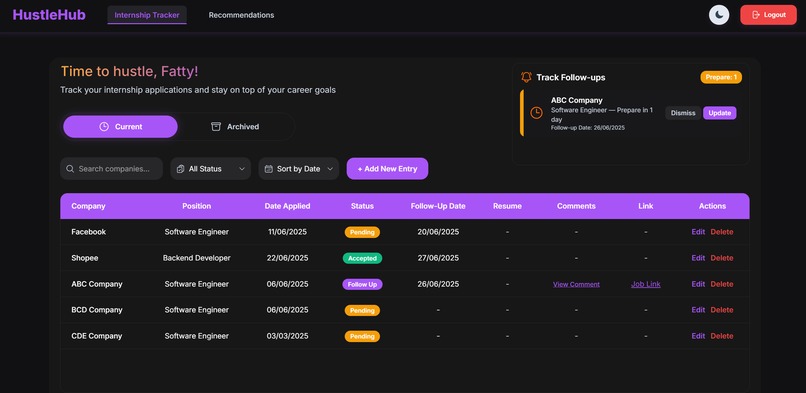
Task: Click the bell icon in Track Follow-ups
Action: [526, 77]
